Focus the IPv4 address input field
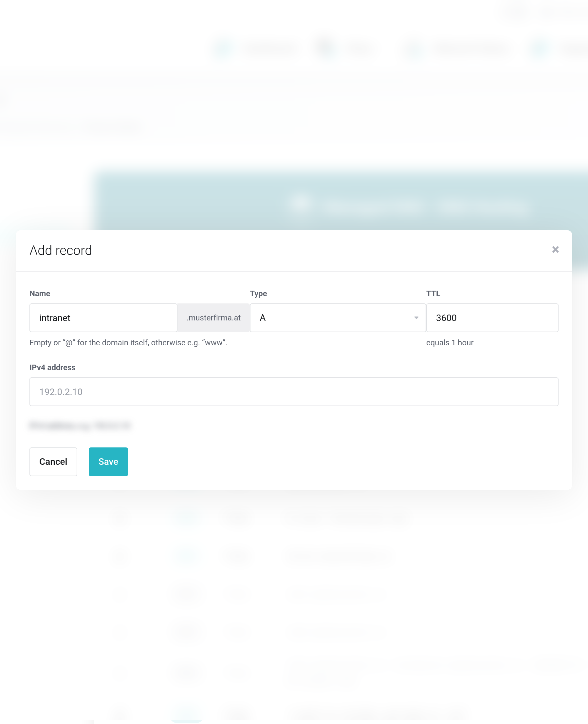 coord(294,392)
